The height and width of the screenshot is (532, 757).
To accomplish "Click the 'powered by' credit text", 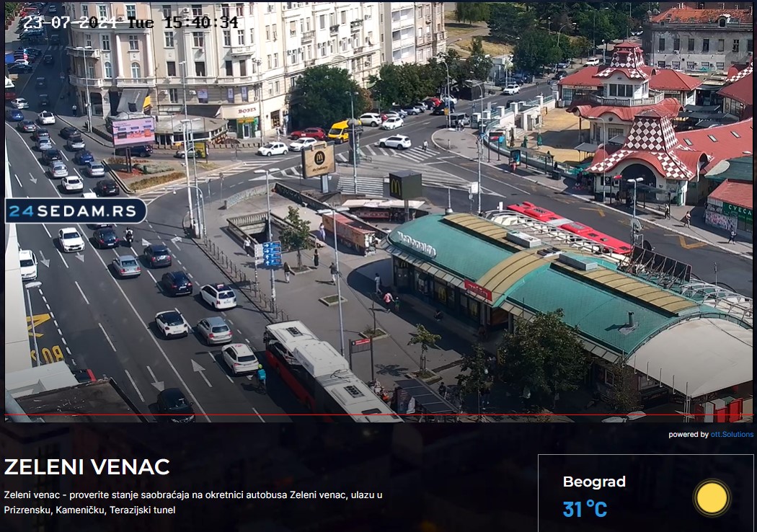I will coord(688,435).
